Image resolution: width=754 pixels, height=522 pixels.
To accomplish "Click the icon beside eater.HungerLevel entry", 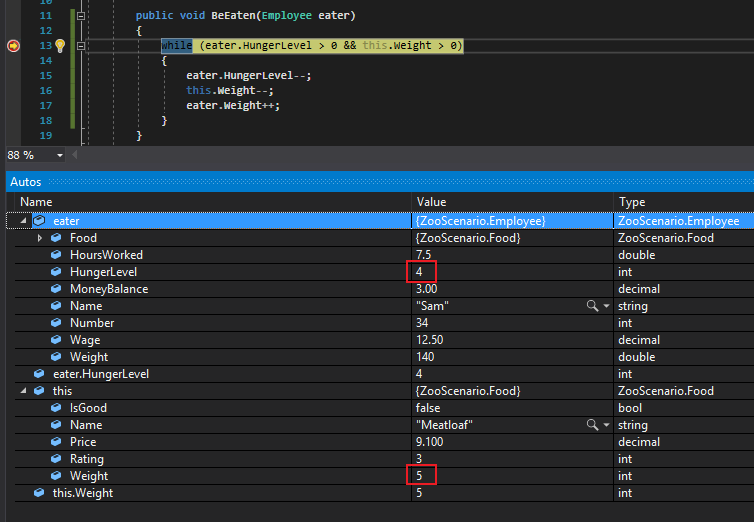I will pyautogui.click(x=39, y=374).
